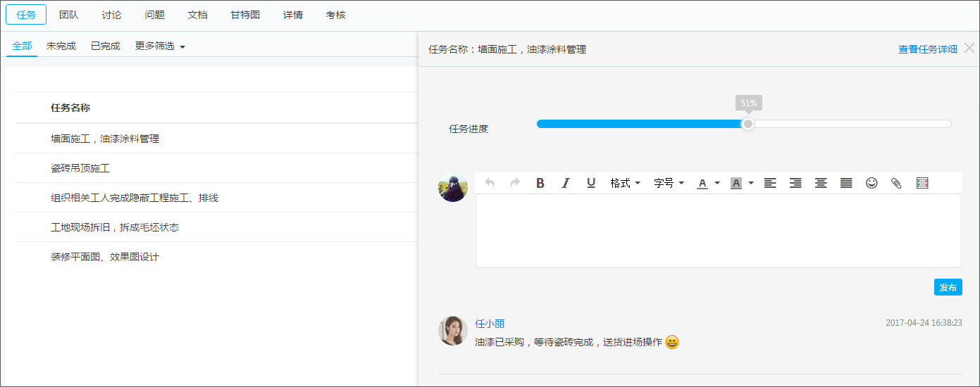
Task: Open the font color dropdown arrow
Action: pos(717,183)
